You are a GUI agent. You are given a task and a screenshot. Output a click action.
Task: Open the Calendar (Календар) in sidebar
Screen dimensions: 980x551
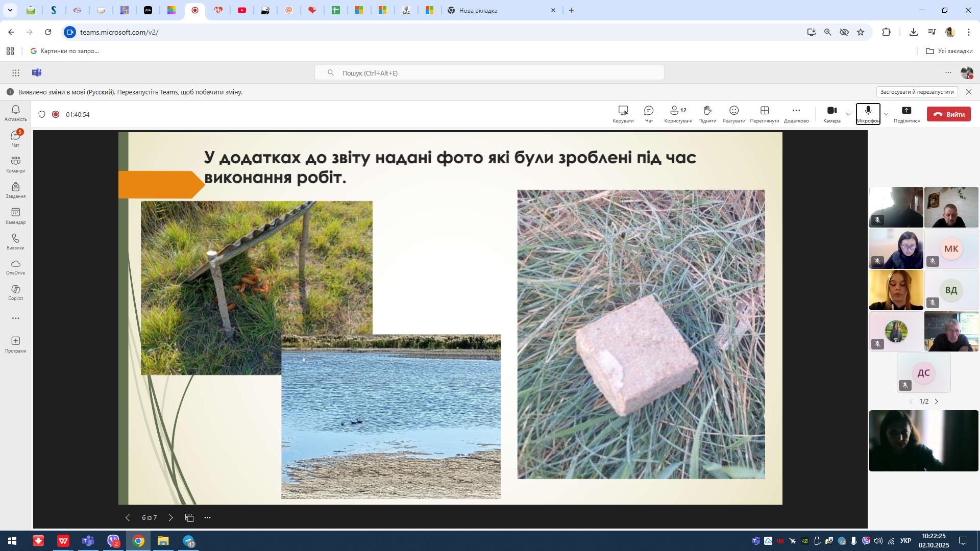15,216
